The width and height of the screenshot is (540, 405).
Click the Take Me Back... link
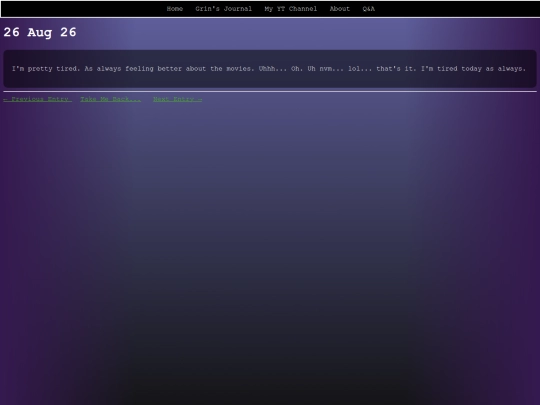pos(111,99)
